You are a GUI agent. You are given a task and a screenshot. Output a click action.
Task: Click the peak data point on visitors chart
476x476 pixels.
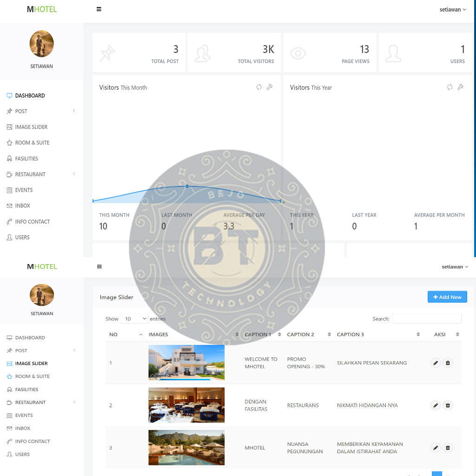[187, 186]
